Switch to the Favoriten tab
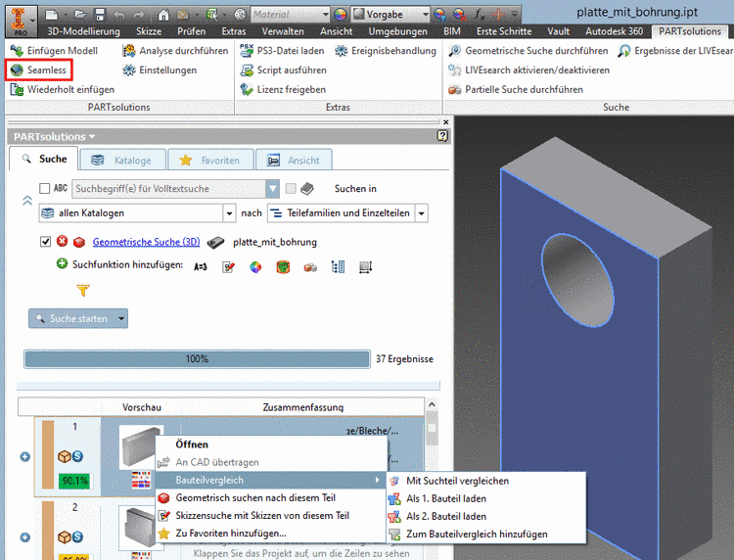This screenshot has width=734, height=560. (x=211, y=161)
